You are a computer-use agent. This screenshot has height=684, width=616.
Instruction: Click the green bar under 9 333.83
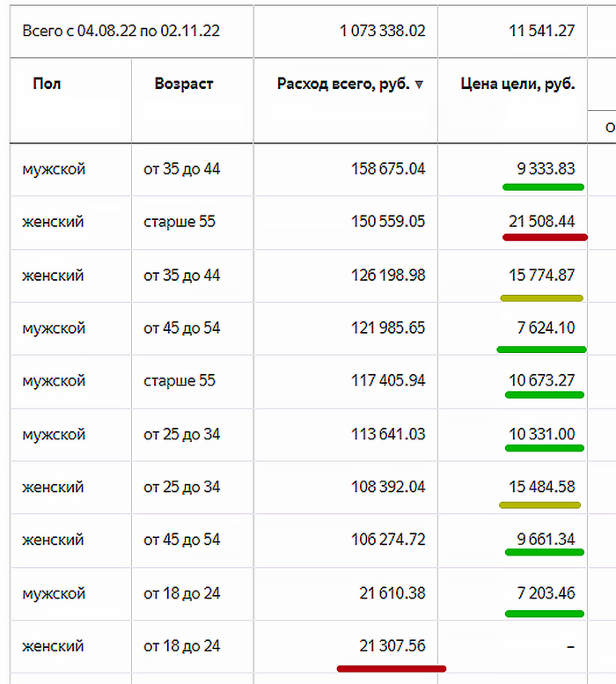543,187
